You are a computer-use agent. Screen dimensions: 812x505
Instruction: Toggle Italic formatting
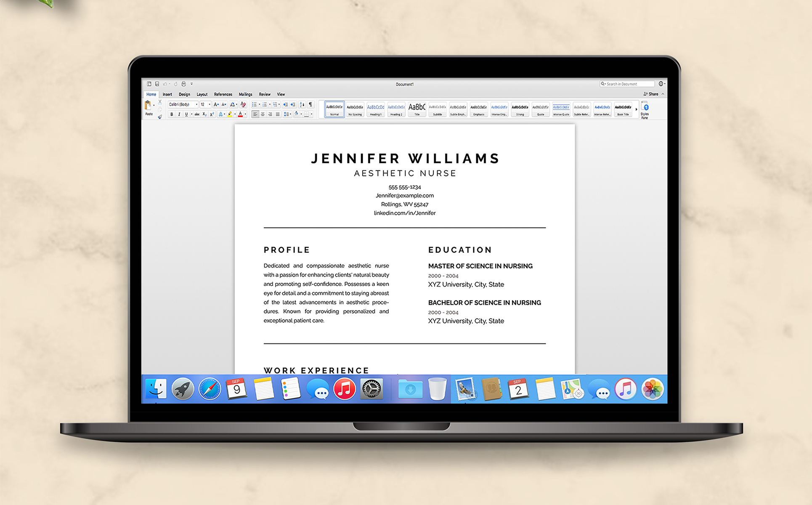pyautogui.click(x=179, y=114)
